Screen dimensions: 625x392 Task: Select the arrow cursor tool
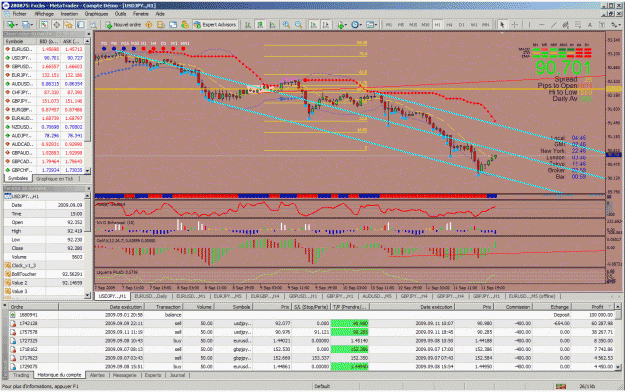(502, 25)
